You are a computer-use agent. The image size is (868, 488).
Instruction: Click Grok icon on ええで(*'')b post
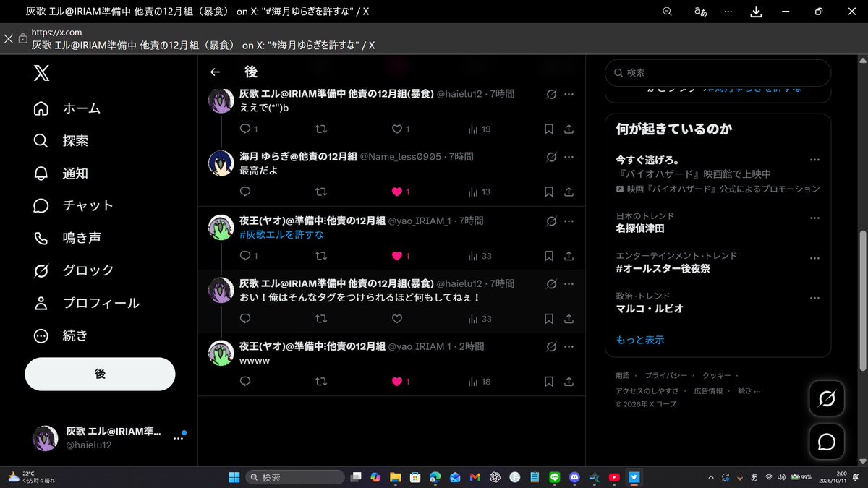click(x=550, y=94)
